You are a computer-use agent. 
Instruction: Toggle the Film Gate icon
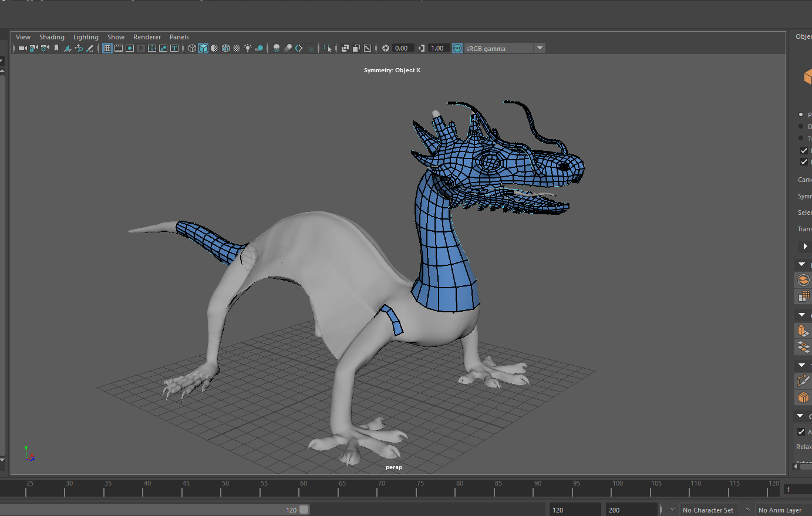tap(119, 48)
